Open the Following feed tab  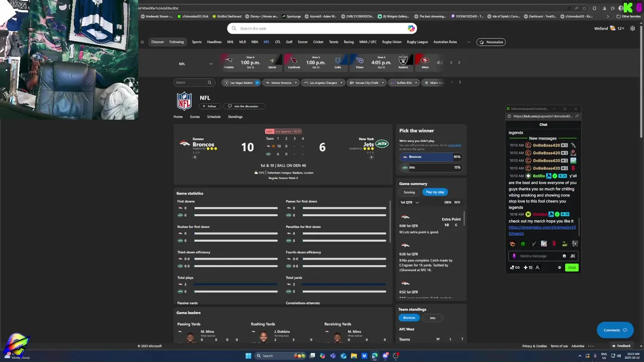pyautogui.click(x=177, y=42)
